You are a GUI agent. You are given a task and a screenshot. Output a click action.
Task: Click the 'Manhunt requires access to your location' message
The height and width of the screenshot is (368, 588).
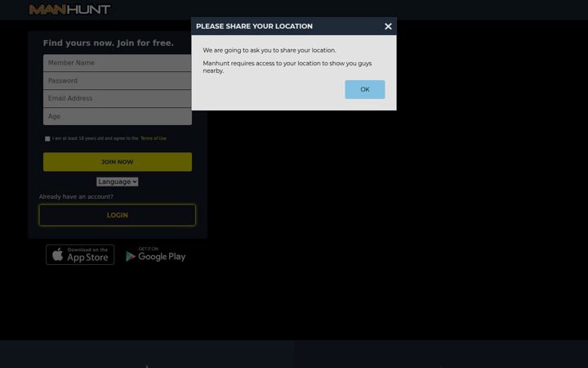coord(287,67)
